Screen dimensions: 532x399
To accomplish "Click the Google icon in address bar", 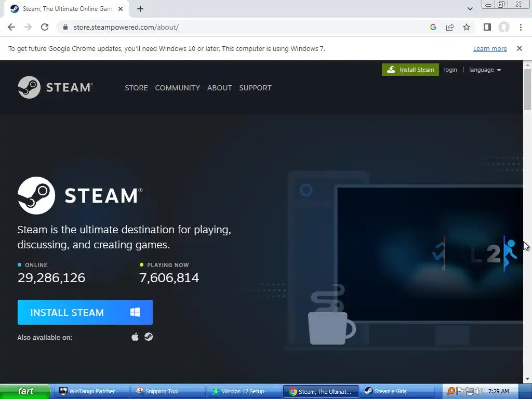I will [433, 27].
